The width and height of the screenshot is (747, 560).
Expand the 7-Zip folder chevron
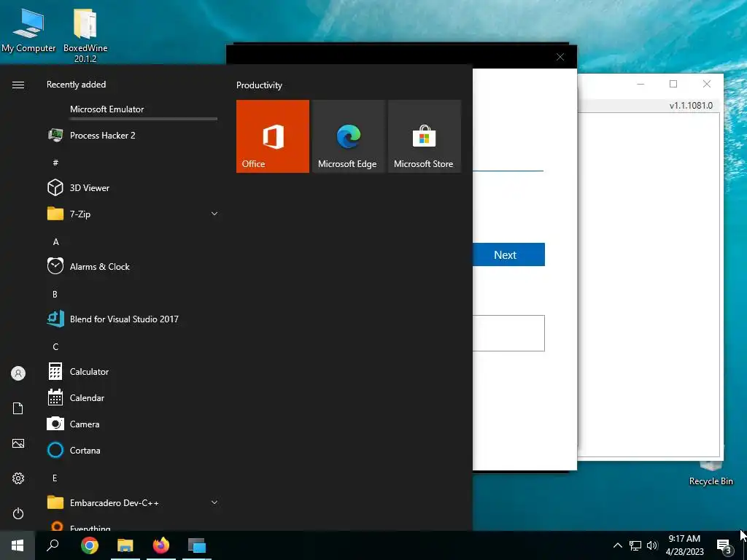[x=214, y=214]
